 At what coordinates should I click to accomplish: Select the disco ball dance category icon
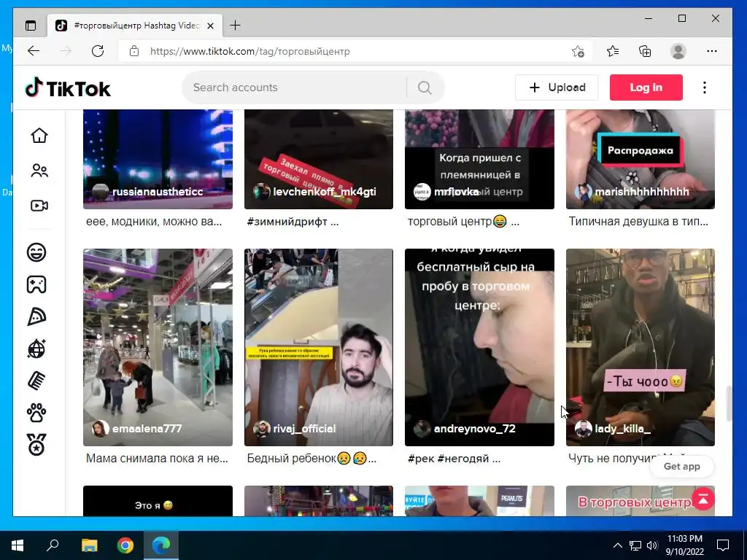[x=36, y=349]
